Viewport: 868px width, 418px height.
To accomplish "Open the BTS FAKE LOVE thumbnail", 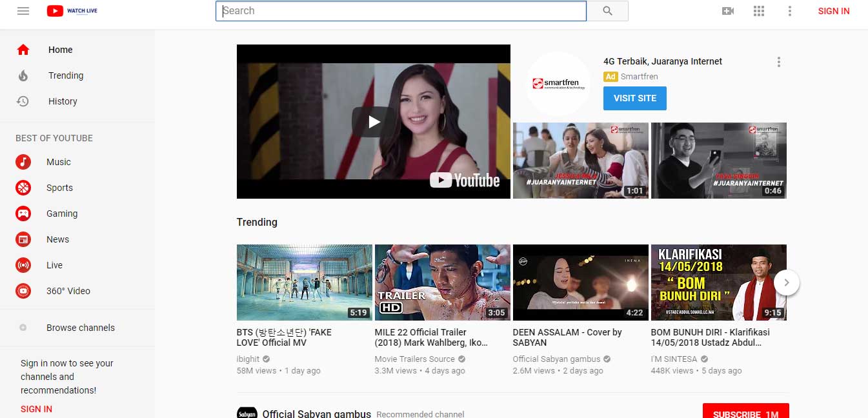I will (x=305, y=283).
